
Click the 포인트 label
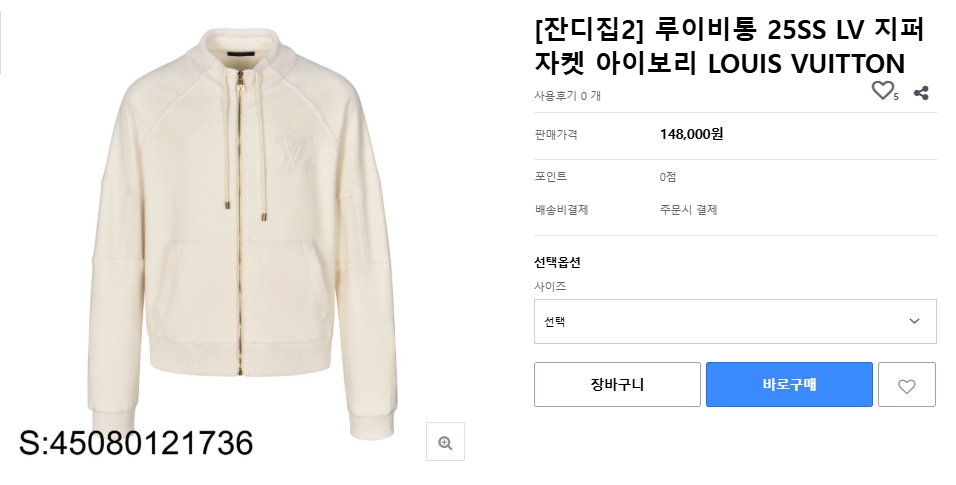click(551, 177)
